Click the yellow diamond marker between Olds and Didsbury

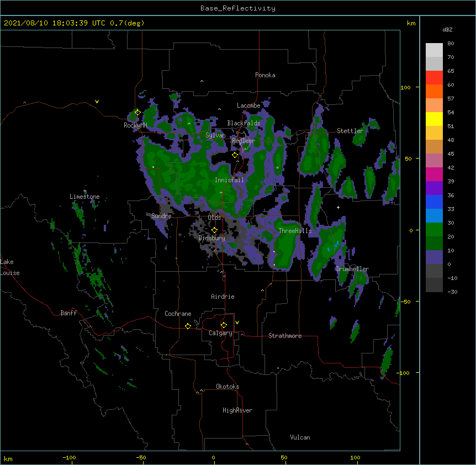tap(214, 230)
